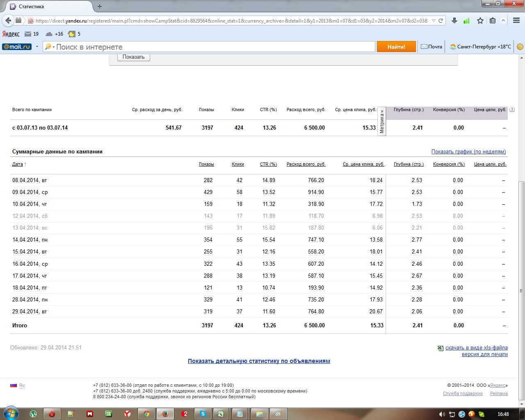This screenshot has height=420, width=525.
Task: Select the 08.04.2014, вт date cell
Action: 30,180
